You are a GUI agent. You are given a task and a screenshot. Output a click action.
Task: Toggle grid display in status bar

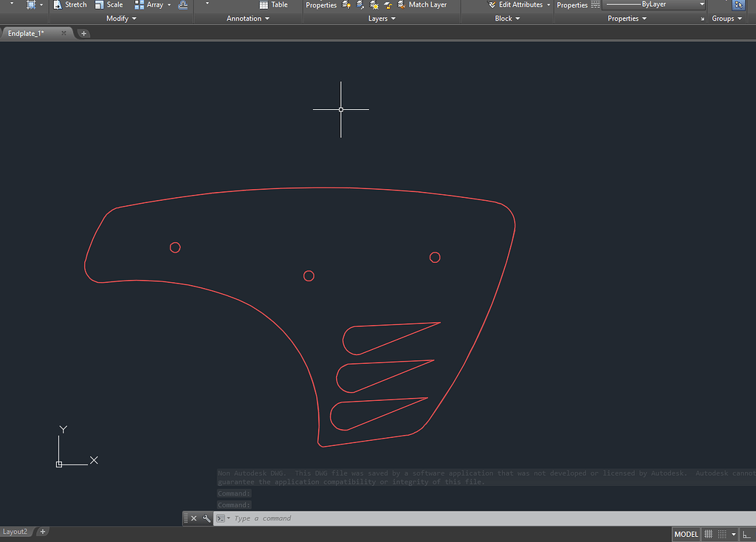pyautogui.click(x=709, y=534)
